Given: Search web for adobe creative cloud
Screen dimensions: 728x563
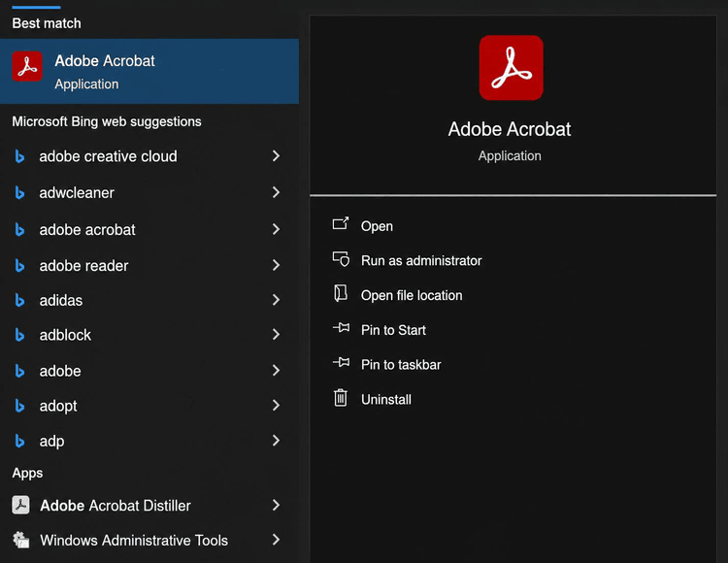Looking at the screenshot, I should (108, 156).
